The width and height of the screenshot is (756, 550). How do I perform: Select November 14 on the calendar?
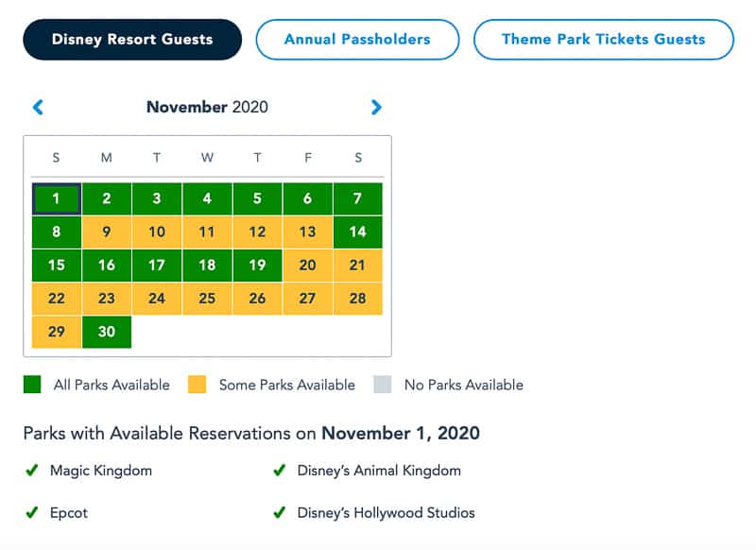click(357, 232)
